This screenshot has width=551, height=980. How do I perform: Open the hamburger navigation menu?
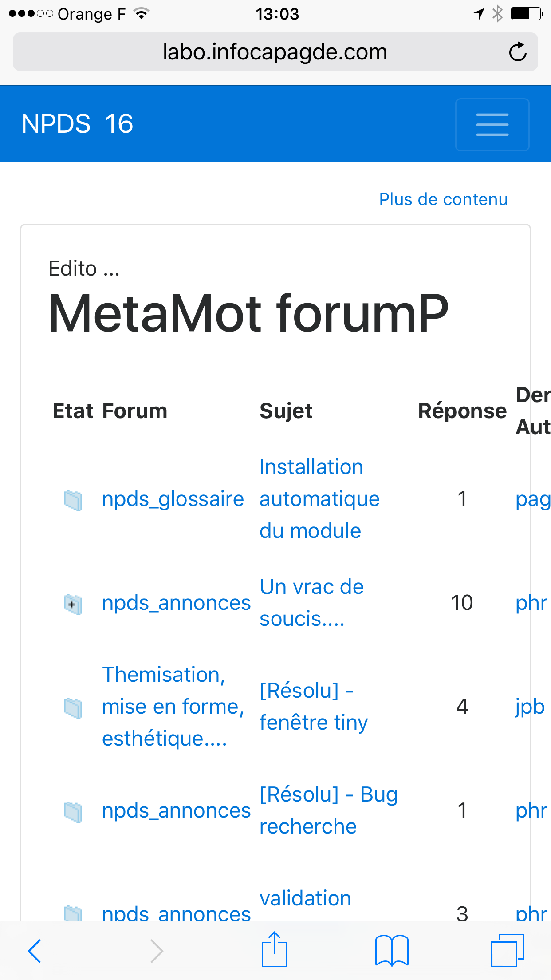point(492,124)
